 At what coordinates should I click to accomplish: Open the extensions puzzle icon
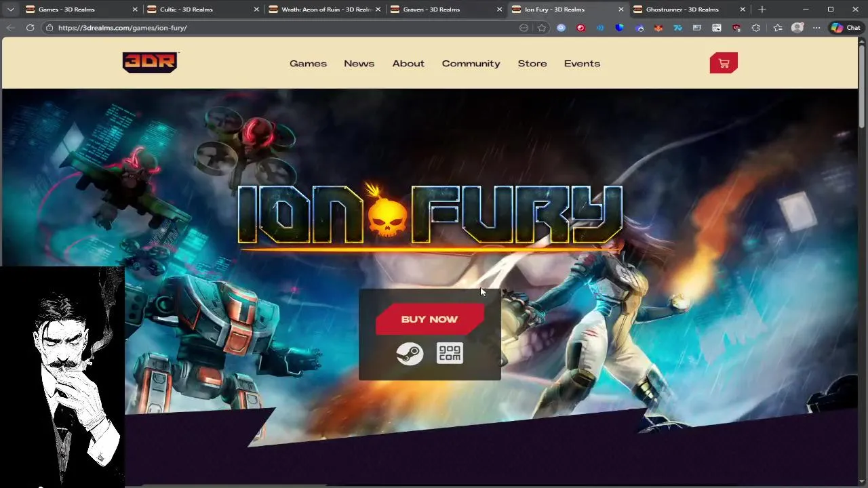click(756, 28)
